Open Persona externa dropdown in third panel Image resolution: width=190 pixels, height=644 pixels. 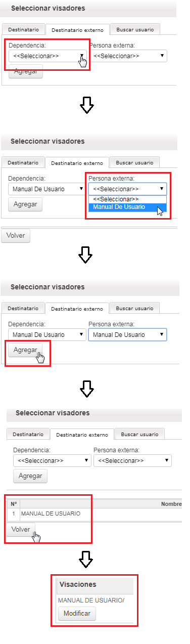tap(128, 334)
